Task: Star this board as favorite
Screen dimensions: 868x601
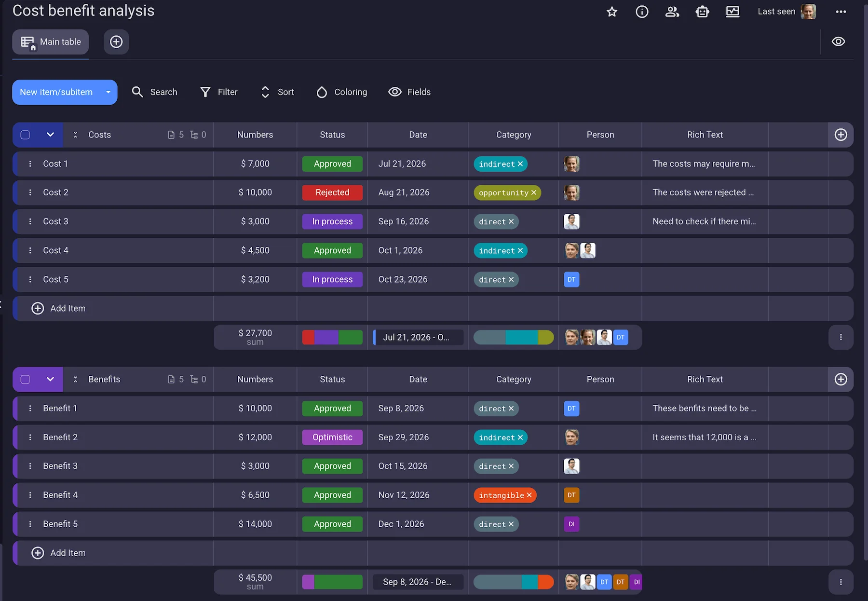Action: tap(612, 12)
